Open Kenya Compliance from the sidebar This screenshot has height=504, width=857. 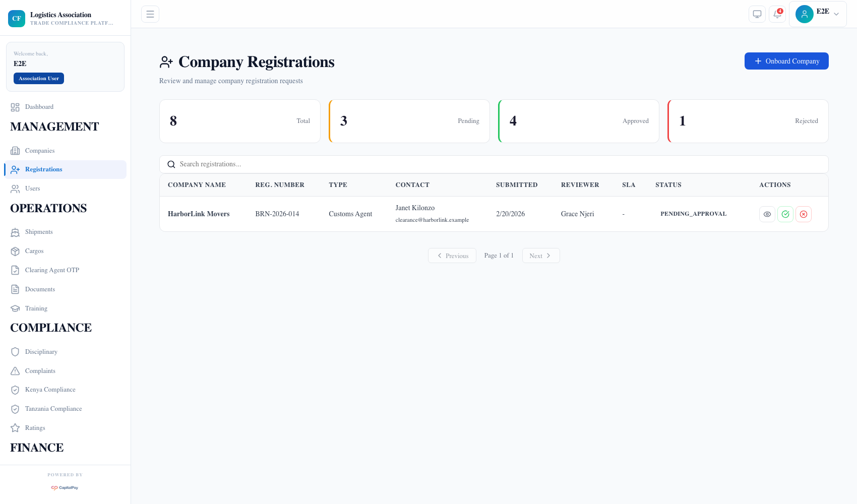click(x=50, y=390)
